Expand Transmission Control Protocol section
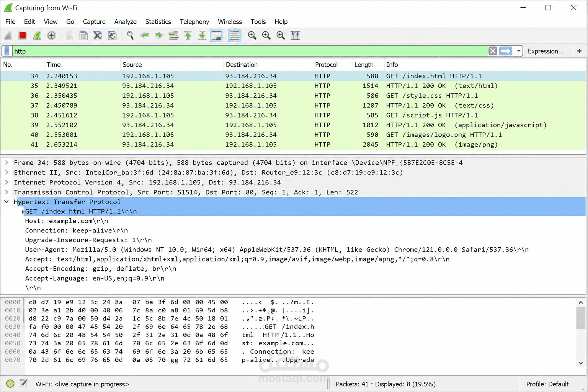The image size is (588, 392). (x=7, y=192)
